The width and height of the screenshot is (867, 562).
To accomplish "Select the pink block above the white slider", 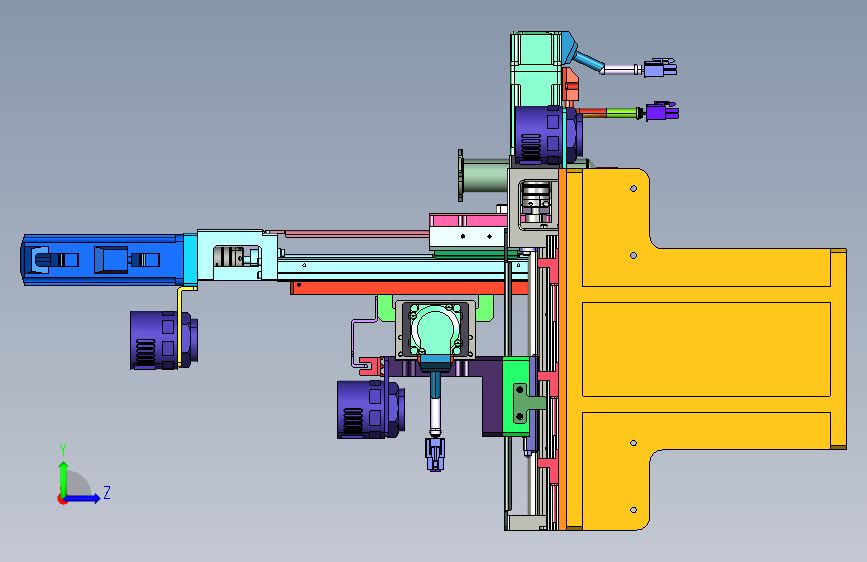I will (468, 221).
